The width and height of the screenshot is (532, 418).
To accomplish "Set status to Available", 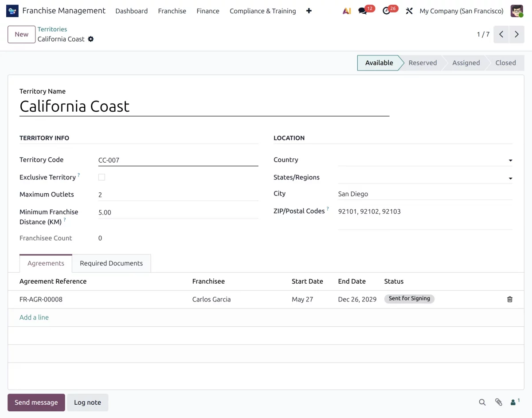I will [379, 63].
